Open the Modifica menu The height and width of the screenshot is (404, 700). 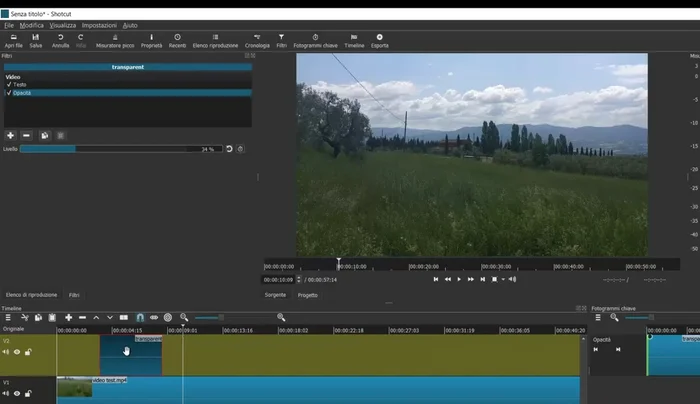[x=32, y=25]
